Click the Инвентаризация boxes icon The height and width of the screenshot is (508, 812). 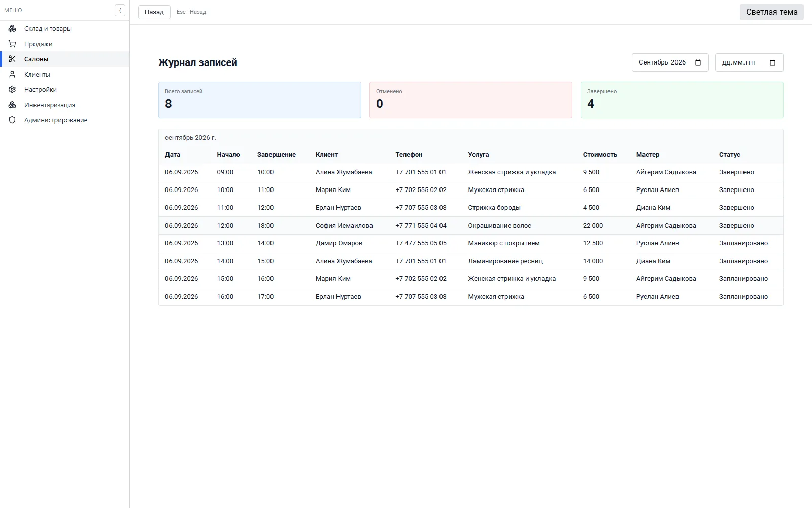12,105
